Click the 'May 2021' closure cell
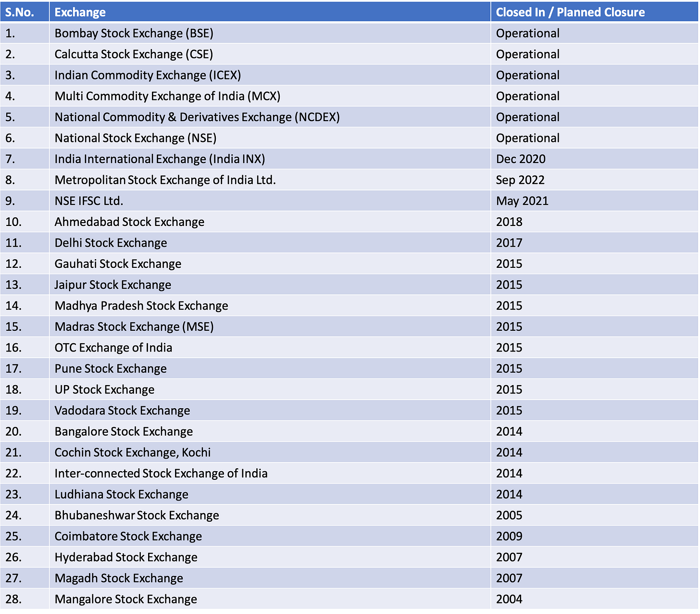Image resolution: width=700 pixels, height=614 pixels. [x=594, y=200]
